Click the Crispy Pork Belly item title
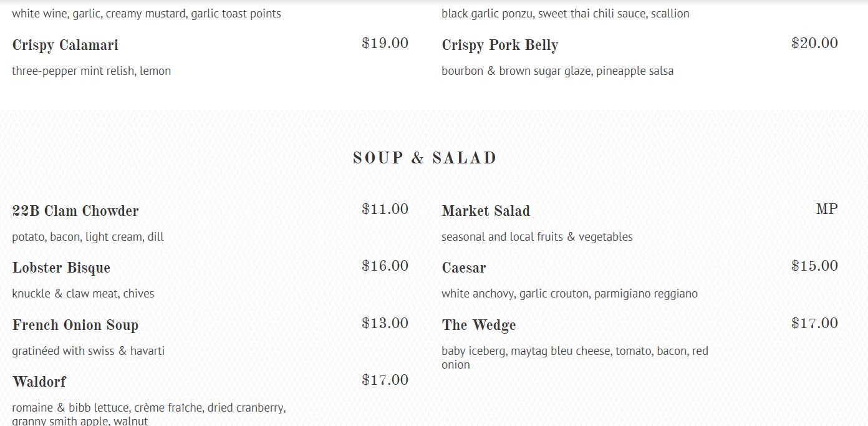Viewport: 868px width, 426px height. [x=499, y=45]
